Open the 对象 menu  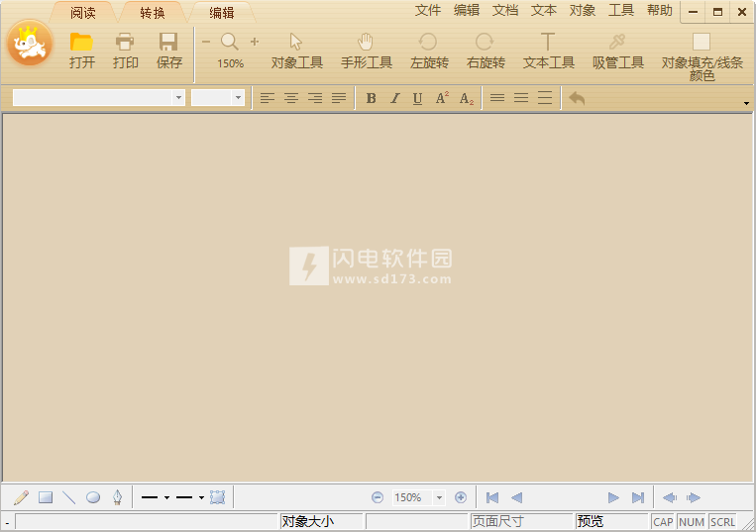(582, 10)
